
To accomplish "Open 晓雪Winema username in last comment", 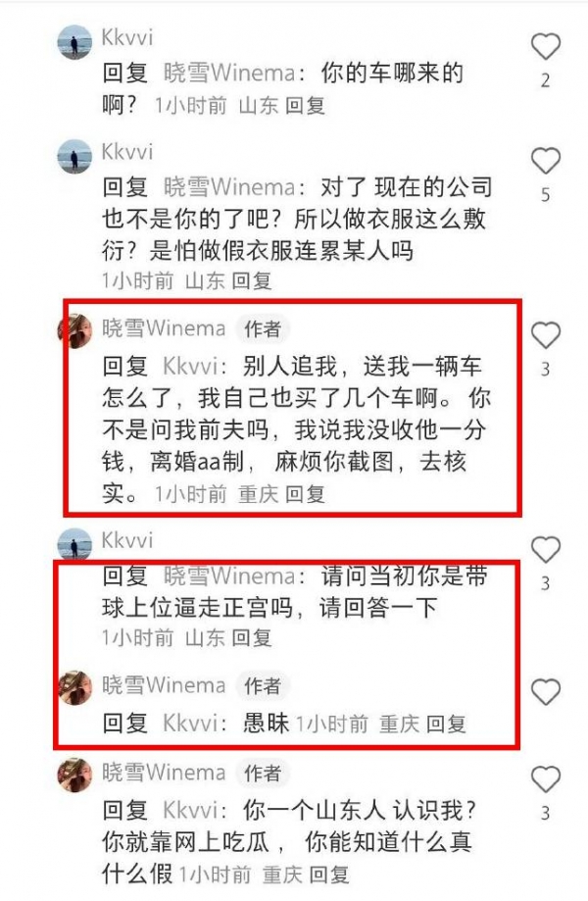I will click(x=164, y=773).
